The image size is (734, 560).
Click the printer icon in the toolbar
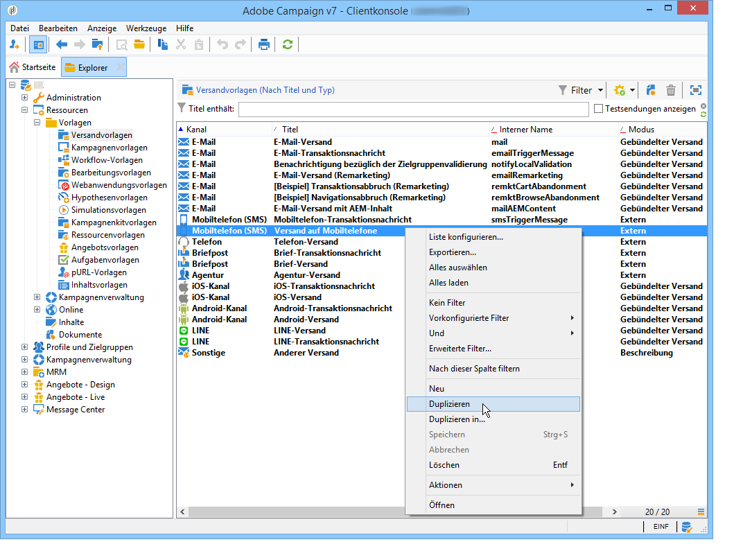click(263, 44)
